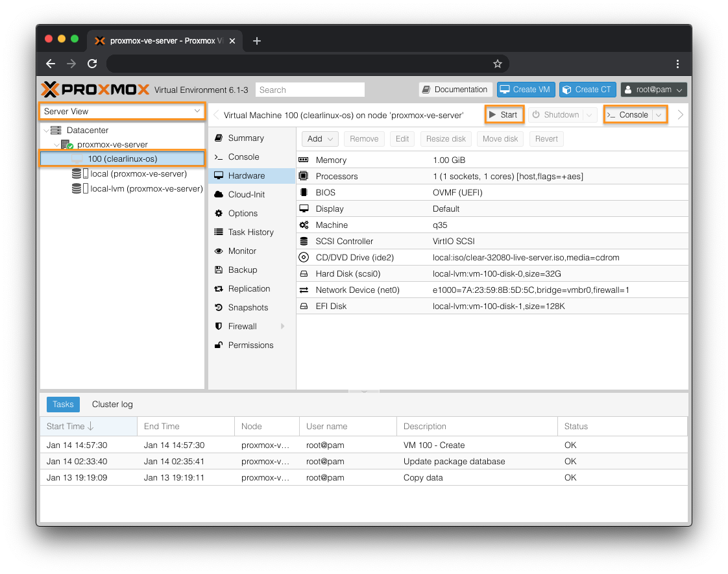Open the Summary section

click(x=252, y=138)
